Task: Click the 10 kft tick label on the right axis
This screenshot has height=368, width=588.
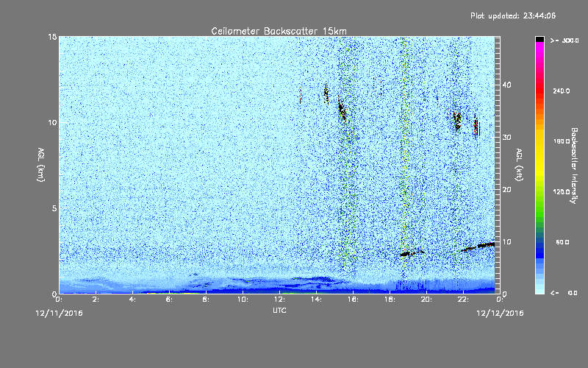Action: tap(506, 242)
